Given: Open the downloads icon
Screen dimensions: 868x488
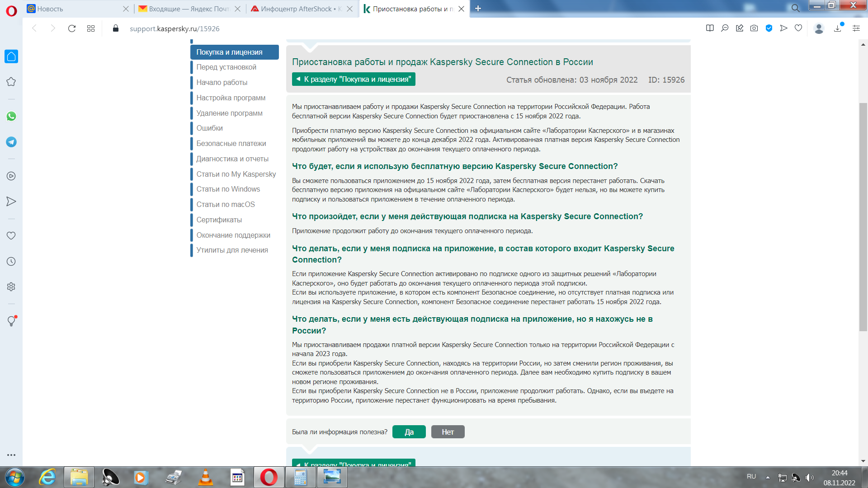Looking at the screenshot, I should 838,28.
